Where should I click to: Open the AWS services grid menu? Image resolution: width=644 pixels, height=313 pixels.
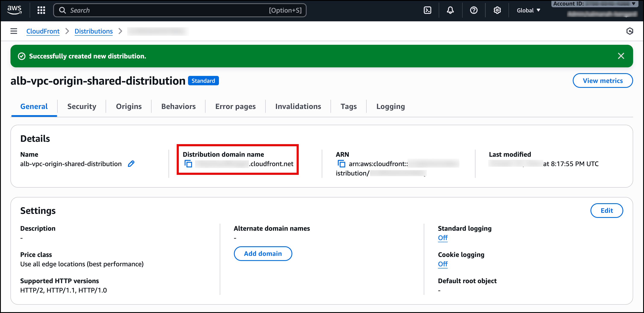41,10
